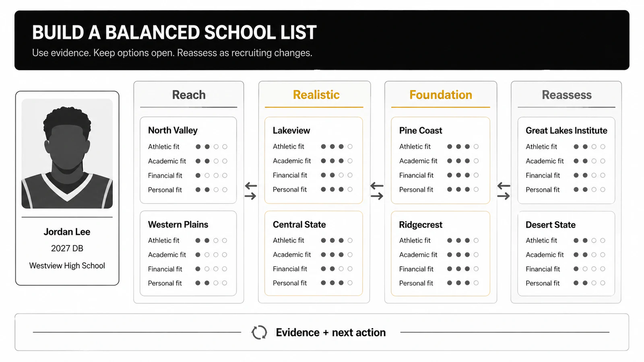
Task: Set North Valley Financial fit to second dot
Action: click(x=207, y=175)
